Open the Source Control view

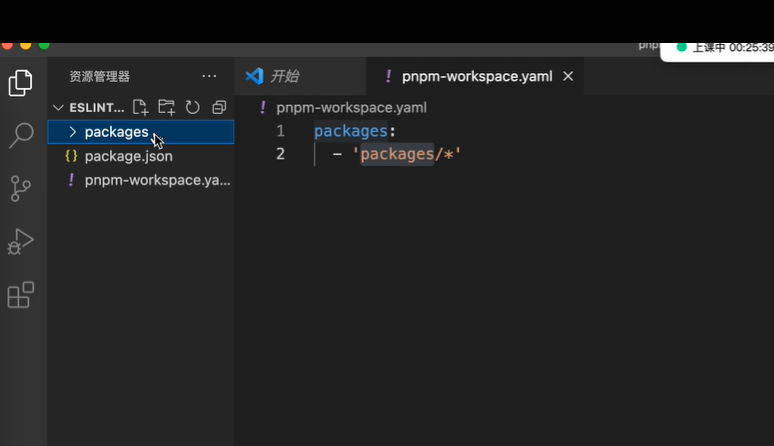[21, 188]
